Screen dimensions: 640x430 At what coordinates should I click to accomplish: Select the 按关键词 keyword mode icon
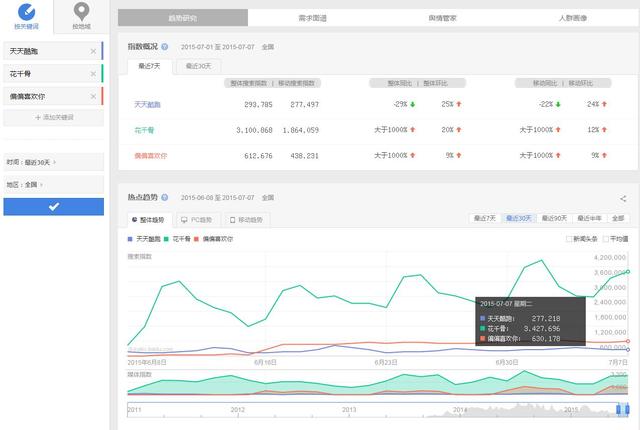27,11
